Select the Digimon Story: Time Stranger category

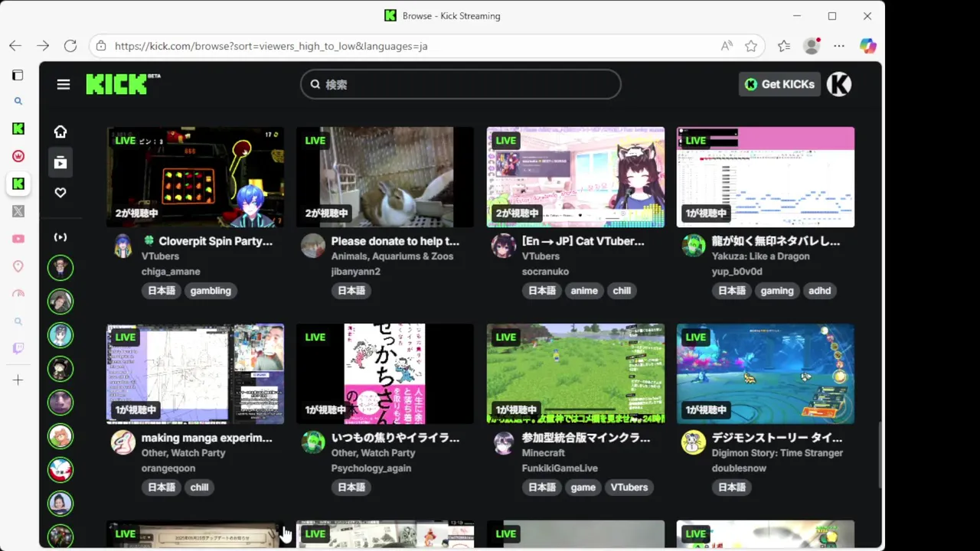[777, 453]
